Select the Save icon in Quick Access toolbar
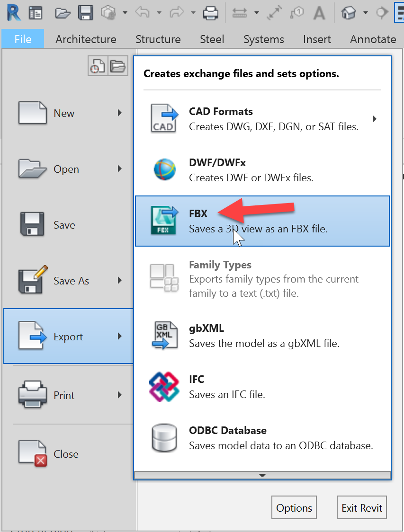This screenshot has width=404, height=532. (86, 13)
